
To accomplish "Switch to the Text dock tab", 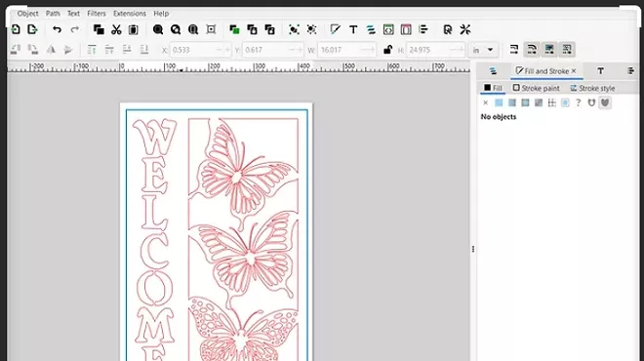I will pos(600,71).
